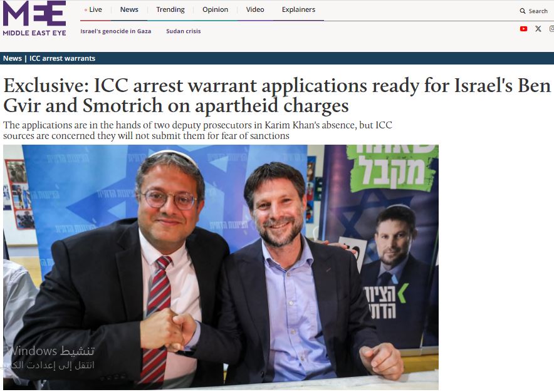Open the main article photo
Image resolution: width=554 pixels, height=392 pixels.
pos(221,267)
